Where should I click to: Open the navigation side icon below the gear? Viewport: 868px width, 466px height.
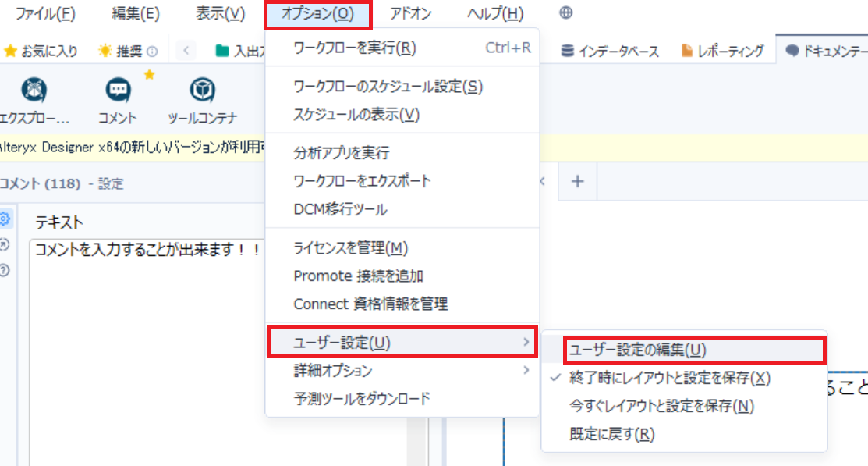pyautogui.click(x=5, y=244)
